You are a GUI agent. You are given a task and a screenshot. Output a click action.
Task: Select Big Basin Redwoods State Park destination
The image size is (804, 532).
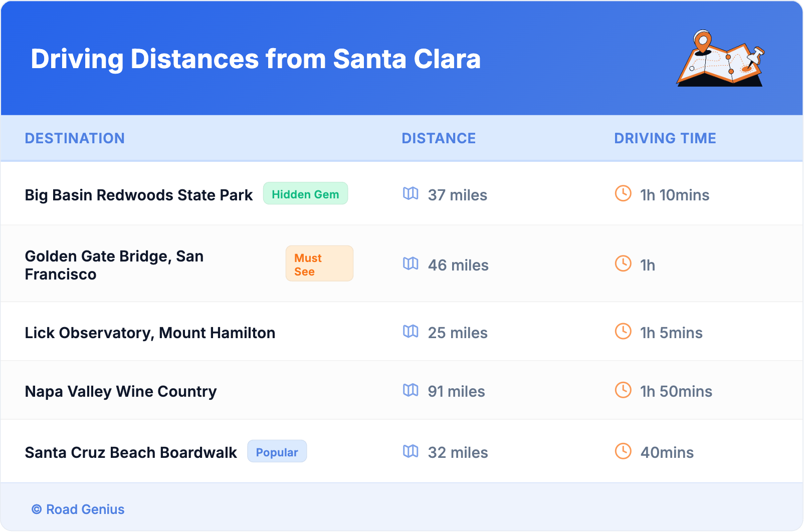coord(139,195)
